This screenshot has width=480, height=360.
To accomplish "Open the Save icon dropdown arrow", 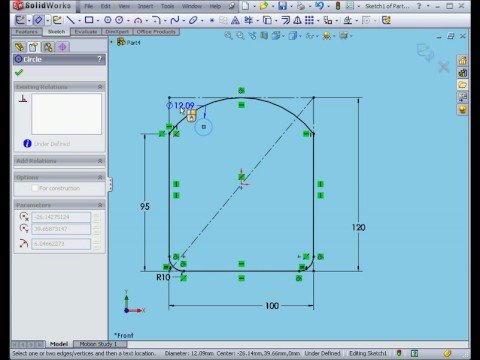I will (x=291, y=6).
